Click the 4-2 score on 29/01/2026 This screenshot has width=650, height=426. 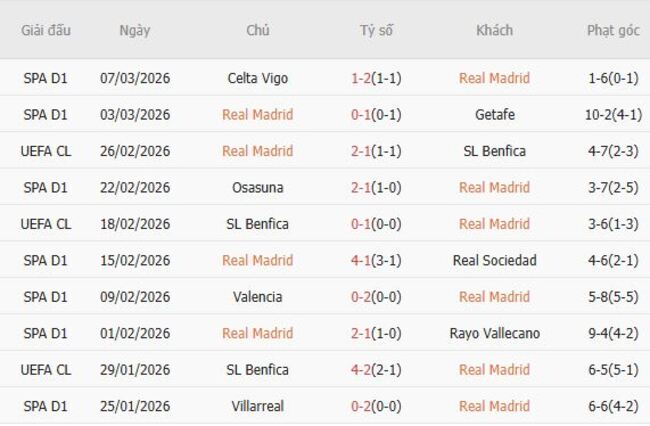coord(364,370)
